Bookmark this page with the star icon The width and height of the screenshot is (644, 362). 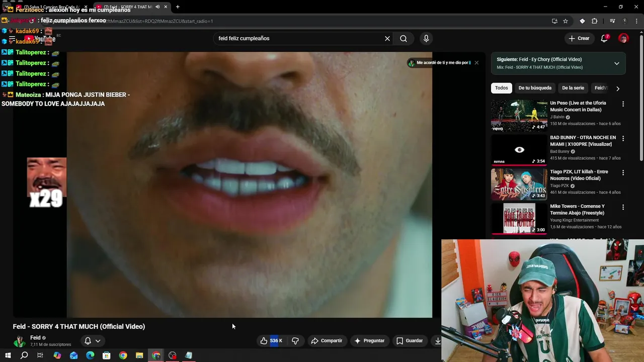pyautogui.click(x=566, y=21)
